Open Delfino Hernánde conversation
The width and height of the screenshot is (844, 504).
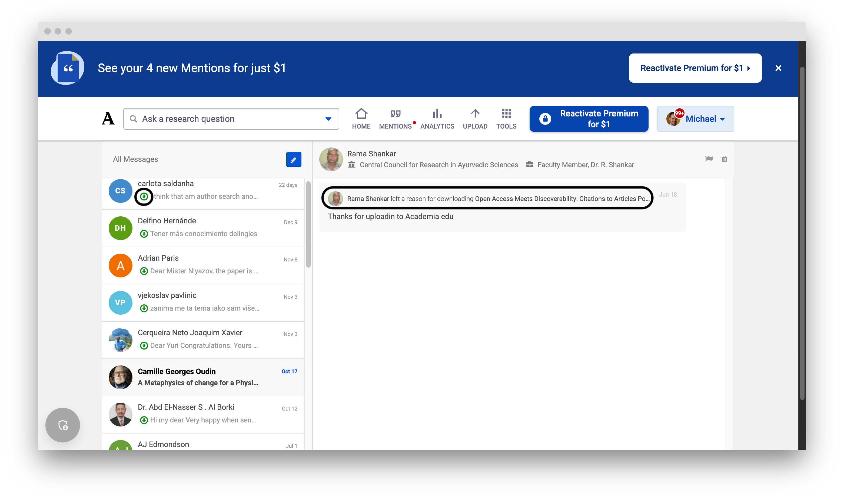(x=203, y=228)
